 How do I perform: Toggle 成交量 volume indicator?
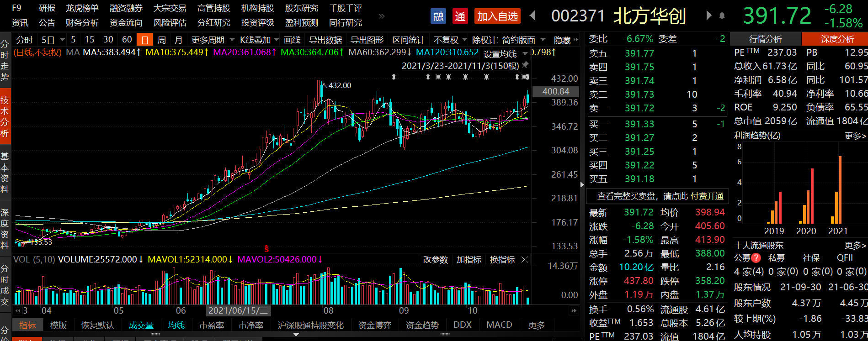[141, 325]
